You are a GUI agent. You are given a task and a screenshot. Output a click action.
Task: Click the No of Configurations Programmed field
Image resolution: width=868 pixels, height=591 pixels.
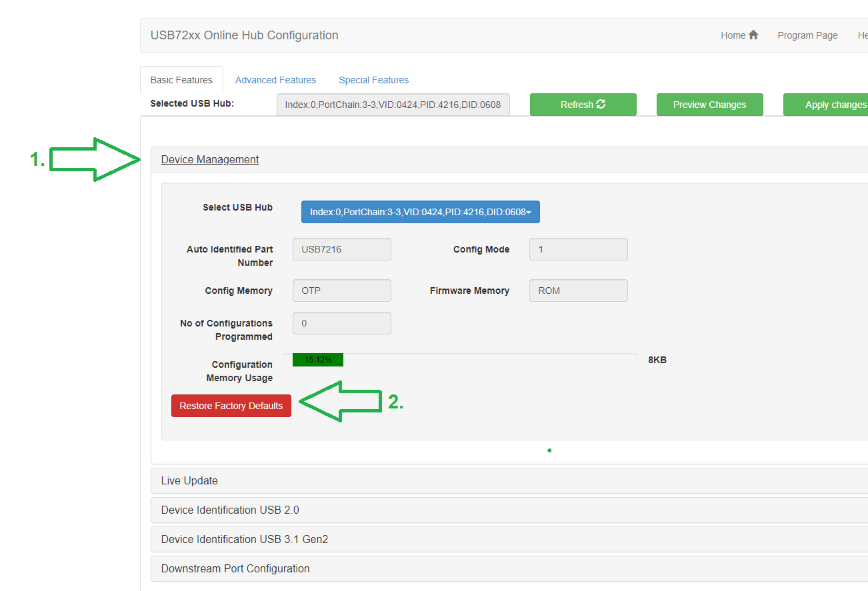click(342, 323)
